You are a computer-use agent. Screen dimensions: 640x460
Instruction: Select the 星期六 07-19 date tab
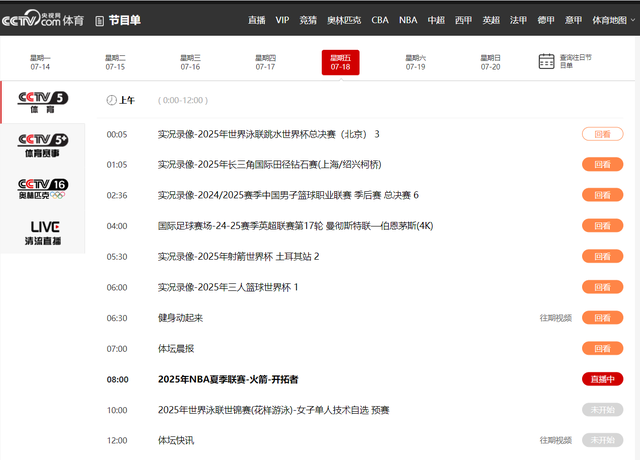tap(416, 62)
